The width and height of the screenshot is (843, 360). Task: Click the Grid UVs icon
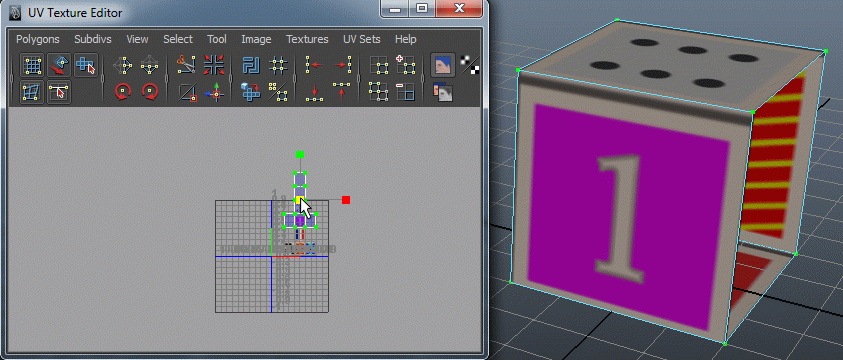click(278, 65)
